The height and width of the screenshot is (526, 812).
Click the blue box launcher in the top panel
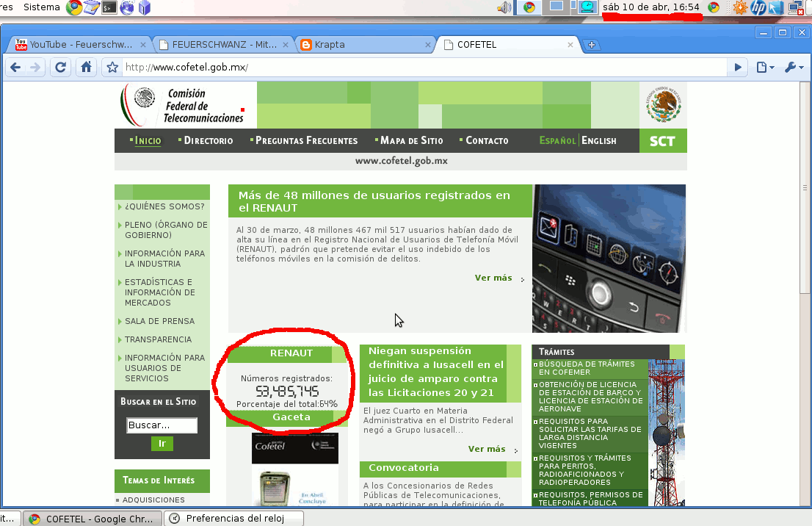[145, 7]
